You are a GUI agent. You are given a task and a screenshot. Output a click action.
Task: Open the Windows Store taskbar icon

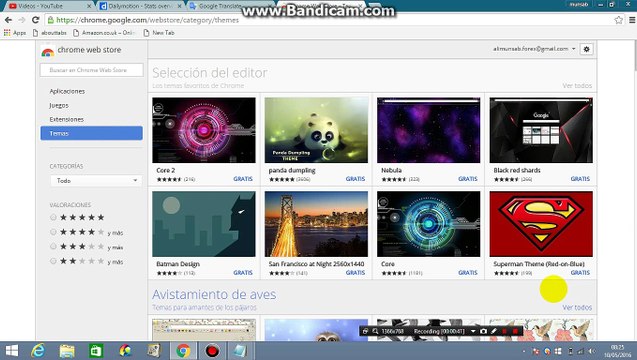tap(96, 351)
